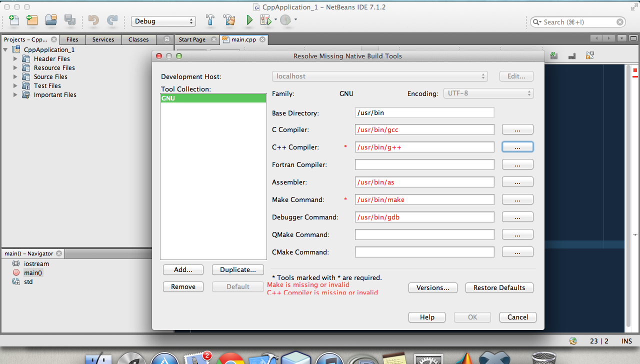Expand the Resource Files folder
Image resolution: width=640 pixels, height=364 pixels.
coord(15,67)
